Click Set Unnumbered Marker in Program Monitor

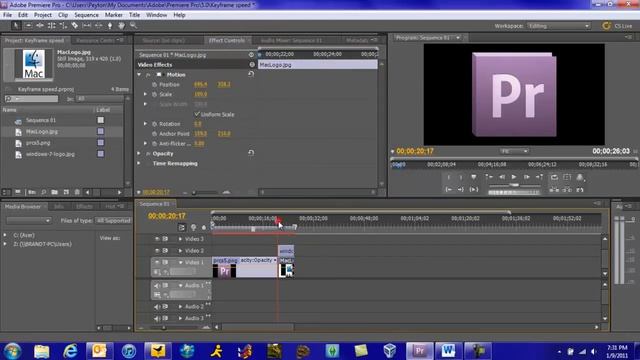click(473, 177)
